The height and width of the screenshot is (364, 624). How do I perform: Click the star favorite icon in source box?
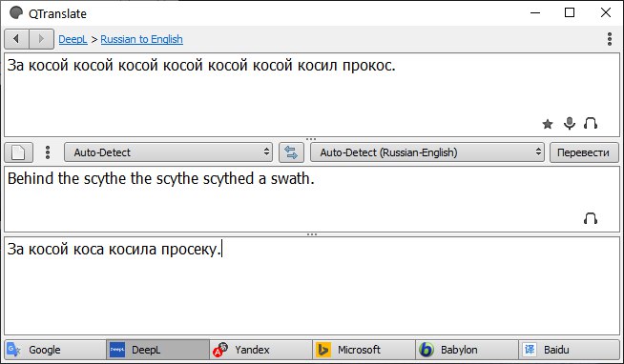[x=548, y=124]
